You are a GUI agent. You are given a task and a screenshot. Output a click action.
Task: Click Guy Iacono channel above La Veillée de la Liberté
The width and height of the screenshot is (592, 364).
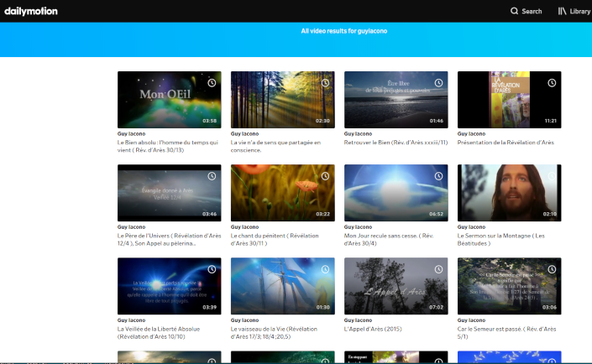[131, 320]
